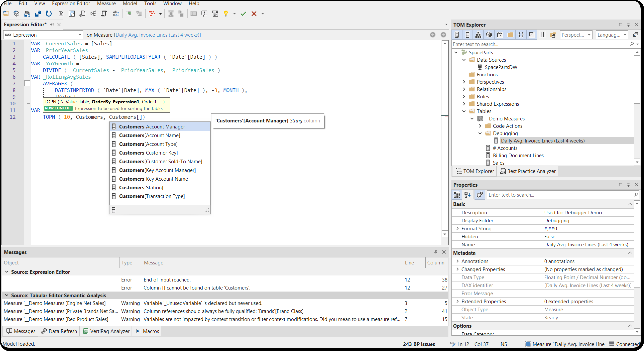This screenshot has width=644, height=351.
Task: Open the Perspective dropdown
Action: (576, 35)
